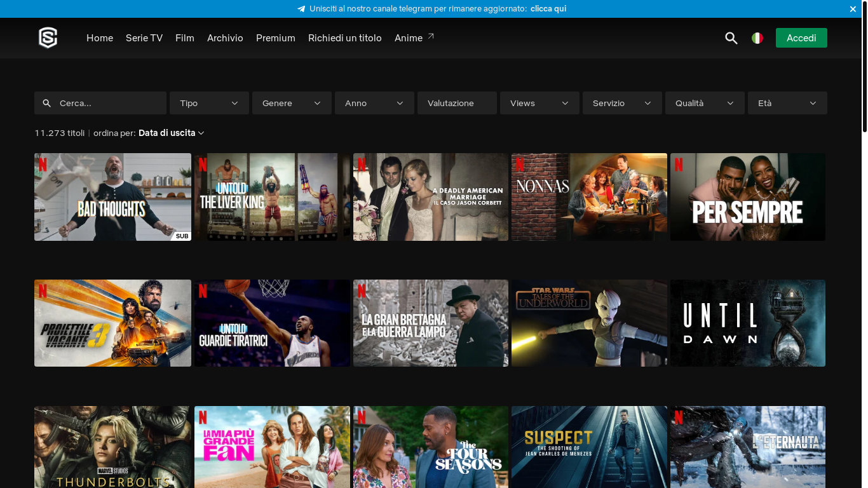Viewport: 868px width, 488px height.
Task: Click the page vertical scrollbar
Action: click(865, 66)
